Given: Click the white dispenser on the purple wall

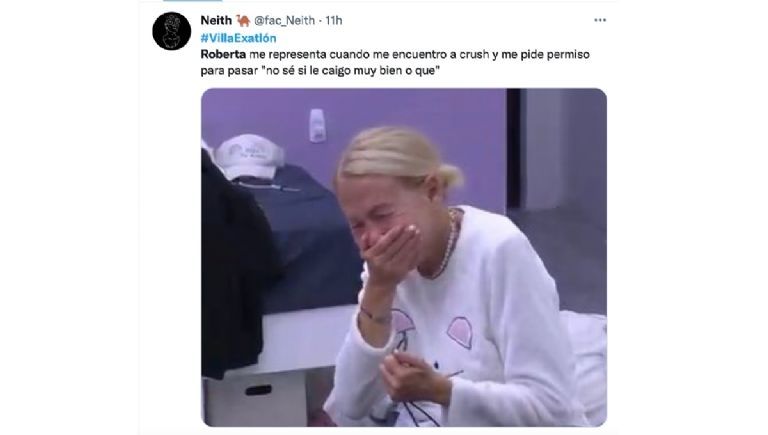Looking at the screenshot, I should coord(317,125).
